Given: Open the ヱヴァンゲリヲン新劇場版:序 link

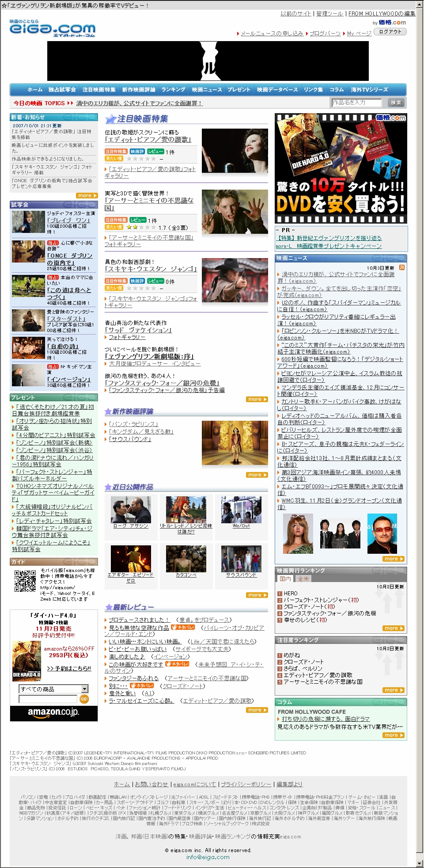Looking at the screenshot, I should 149,356.
